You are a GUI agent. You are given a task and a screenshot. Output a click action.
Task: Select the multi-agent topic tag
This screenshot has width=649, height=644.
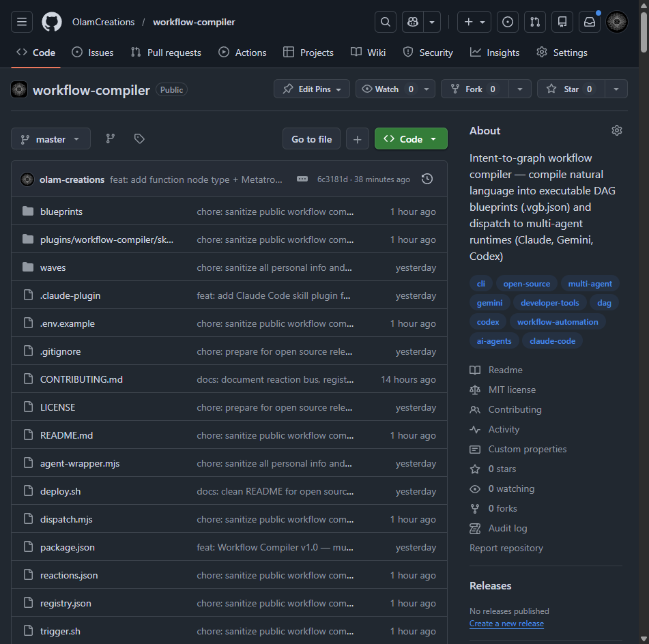click(590, 284)
